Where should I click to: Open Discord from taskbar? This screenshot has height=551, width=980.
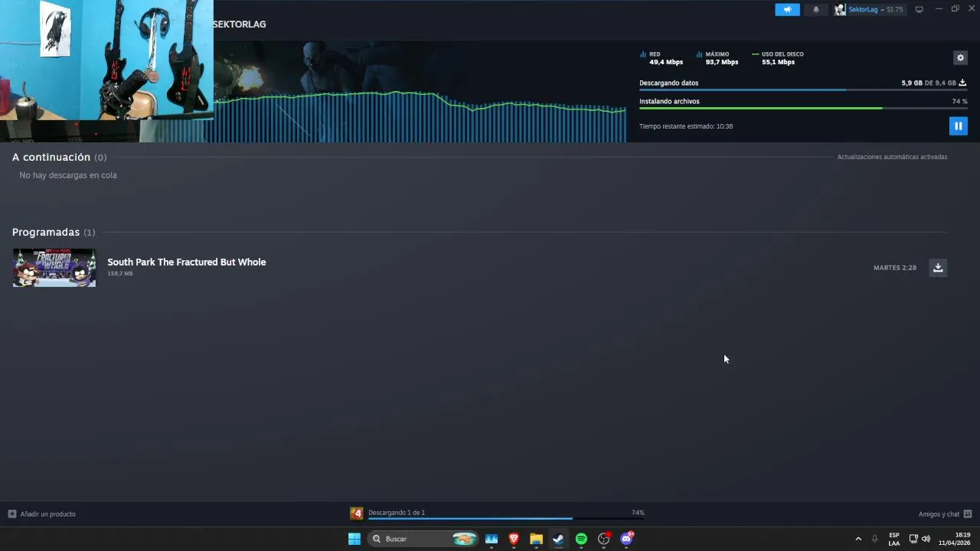[626, 539]
